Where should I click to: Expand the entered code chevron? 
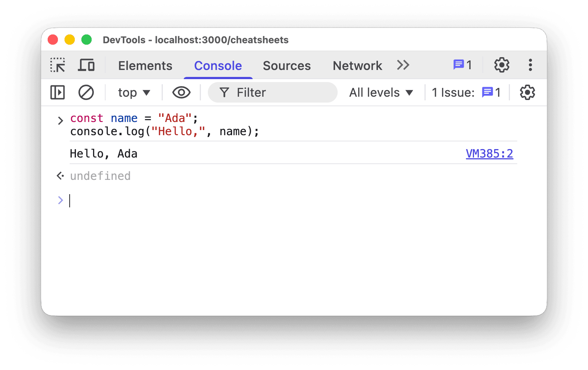click(60, 120)
